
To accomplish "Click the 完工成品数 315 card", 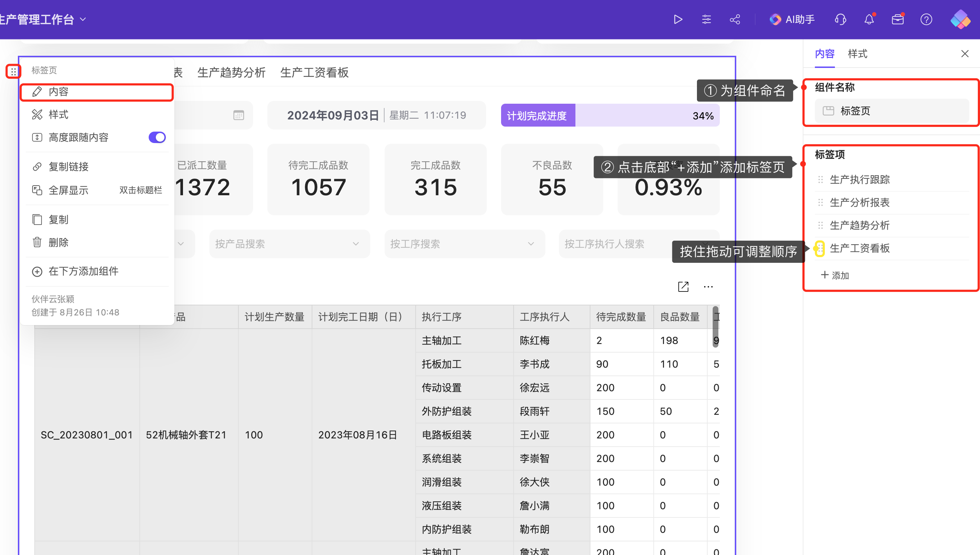I will [435, 180].
